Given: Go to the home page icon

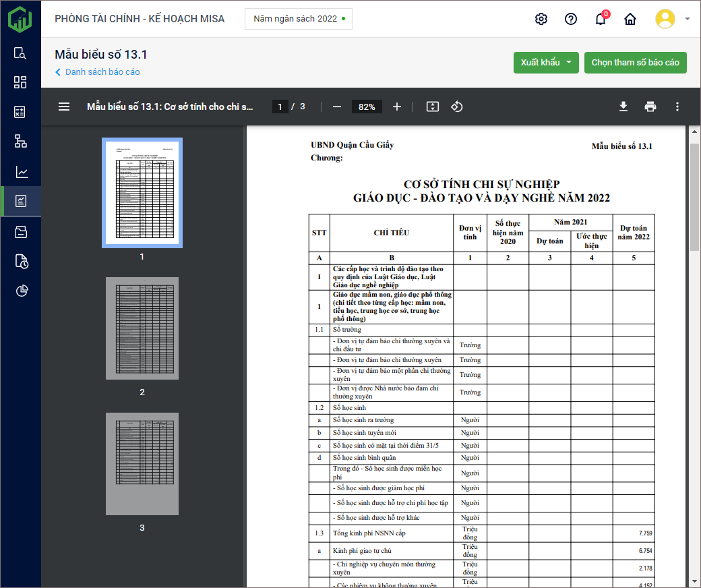Looking at the screenshot, I should coord(630,19).
